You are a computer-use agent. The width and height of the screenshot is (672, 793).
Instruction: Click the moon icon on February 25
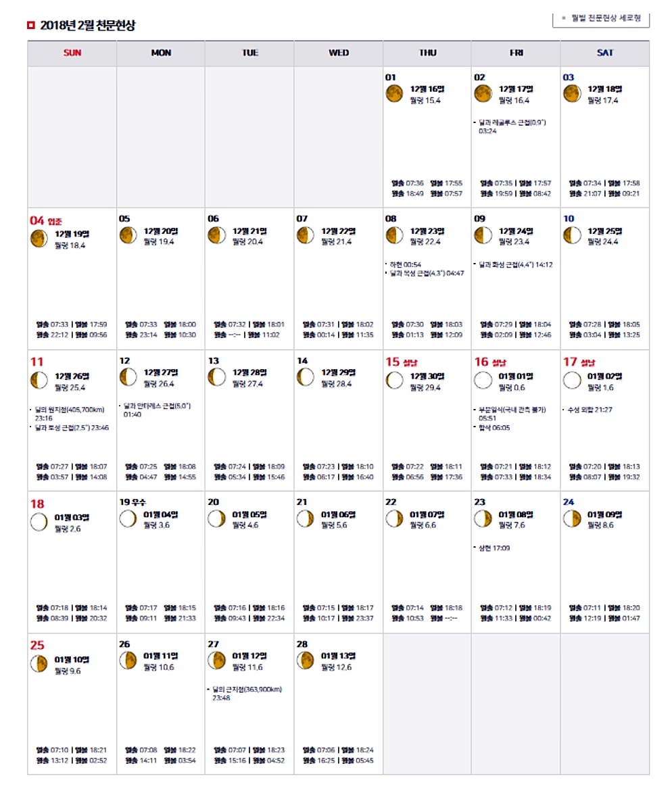pos(39,663)
